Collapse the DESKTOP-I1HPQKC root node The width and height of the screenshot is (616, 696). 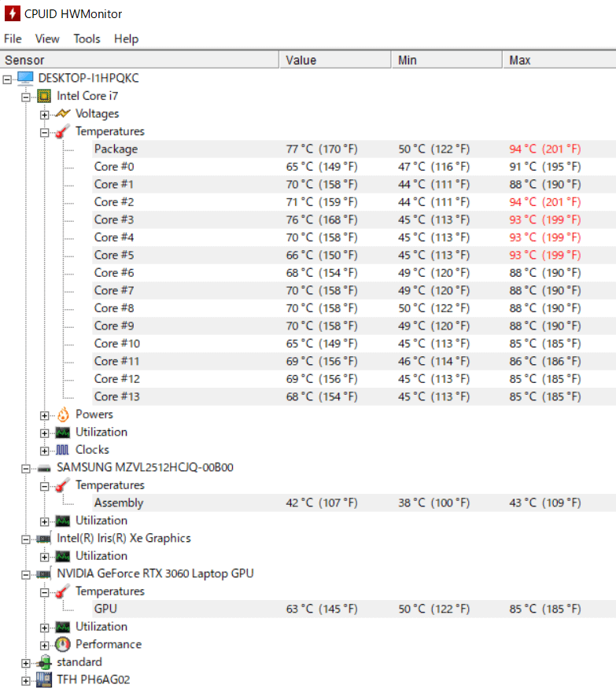point(7,79)
